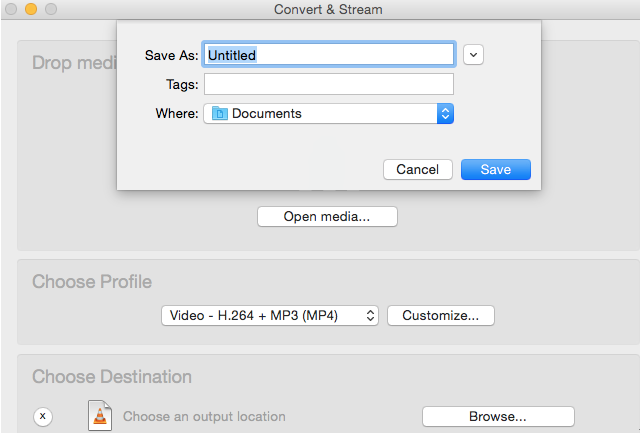Expand the save dialog with chevron button
The height and width of the screenshot is (435, 640).
tap(474, 55)
